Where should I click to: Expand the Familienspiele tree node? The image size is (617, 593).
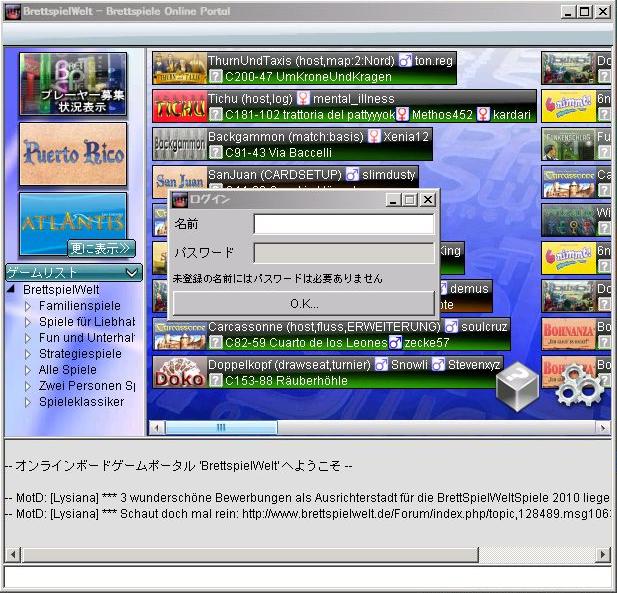tap(28, 306)
